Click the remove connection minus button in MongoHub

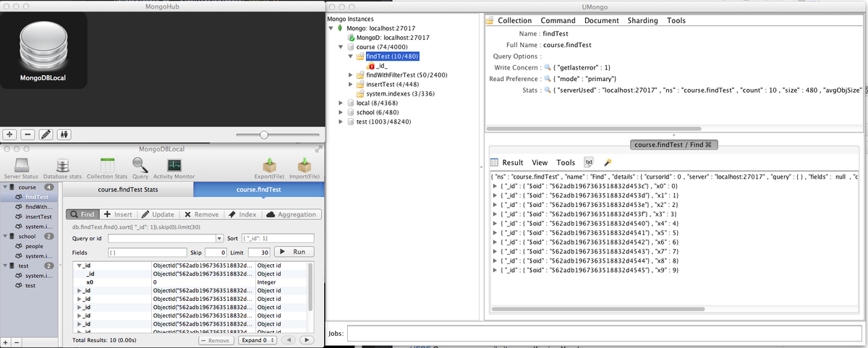click(x=27, y=134)
